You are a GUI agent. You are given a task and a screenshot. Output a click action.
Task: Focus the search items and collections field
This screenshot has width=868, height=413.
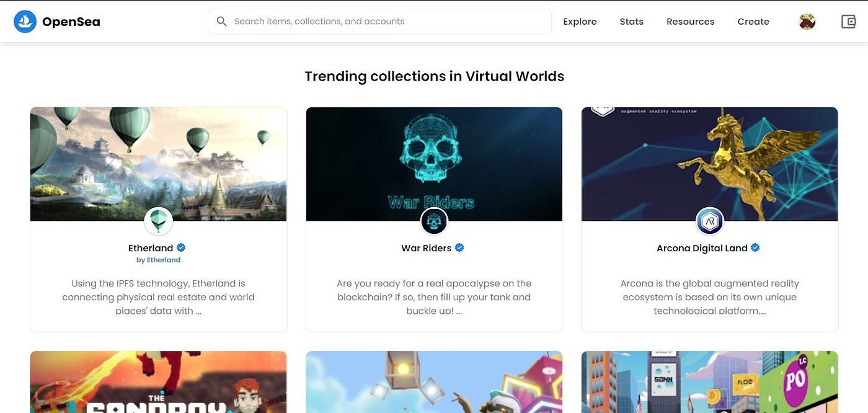click(x=379, y=21)
